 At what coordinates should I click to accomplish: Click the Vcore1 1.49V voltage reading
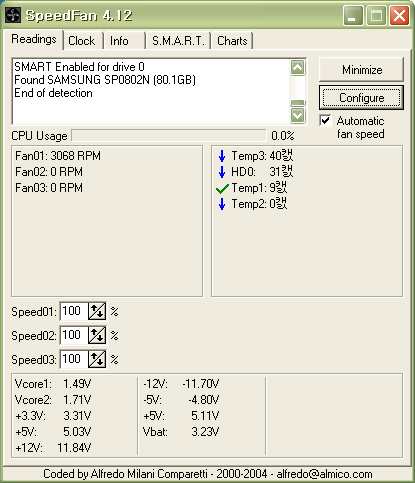click(53, 384)
